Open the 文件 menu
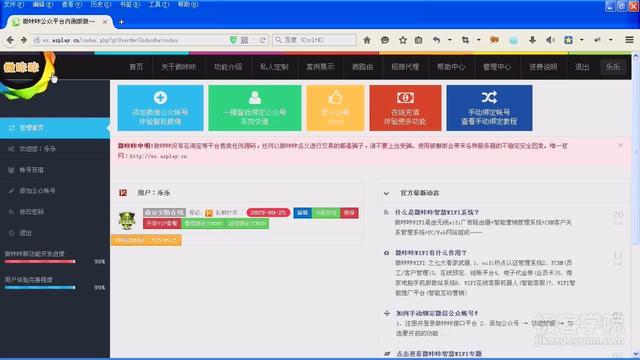Image resolution: width=640 pixels, height=360 pixels. [x=13, y=4]
